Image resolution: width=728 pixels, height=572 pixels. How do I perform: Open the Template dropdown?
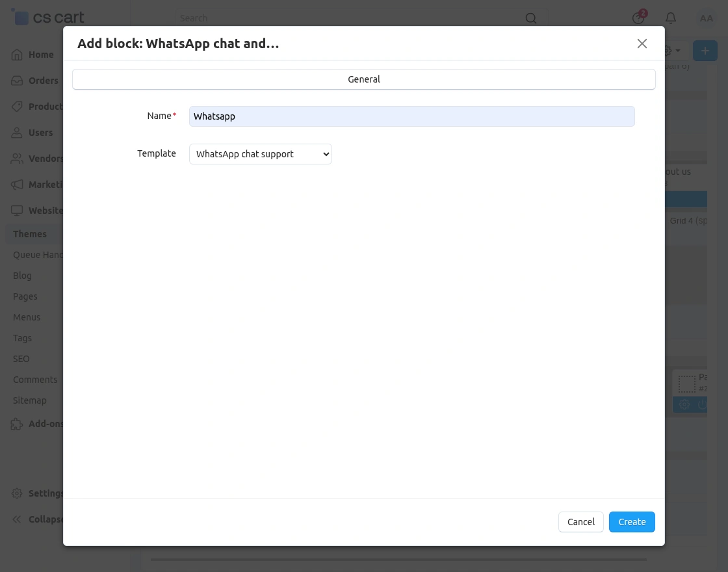point(260,154)
